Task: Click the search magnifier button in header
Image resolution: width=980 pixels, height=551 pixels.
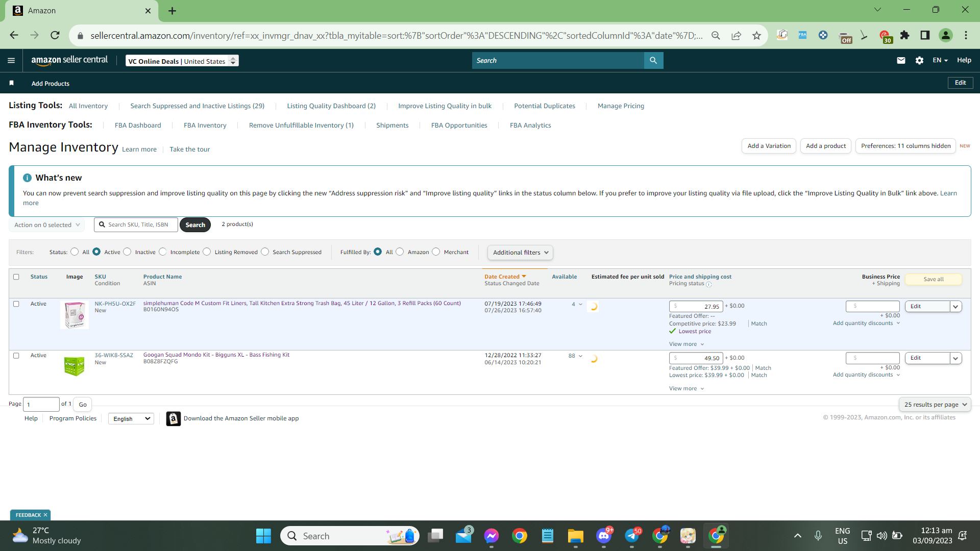Action: pos(653,60)
